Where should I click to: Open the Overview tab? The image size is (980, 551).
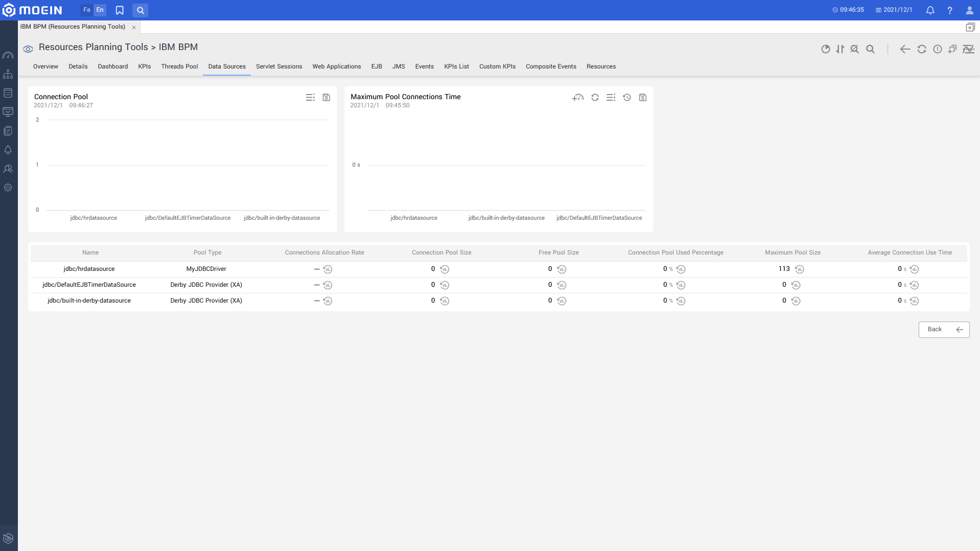(x=45, y=66)
